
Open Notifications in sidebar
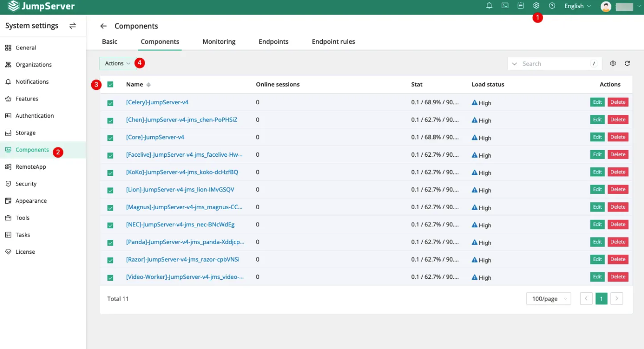click(x=43, y=82)
